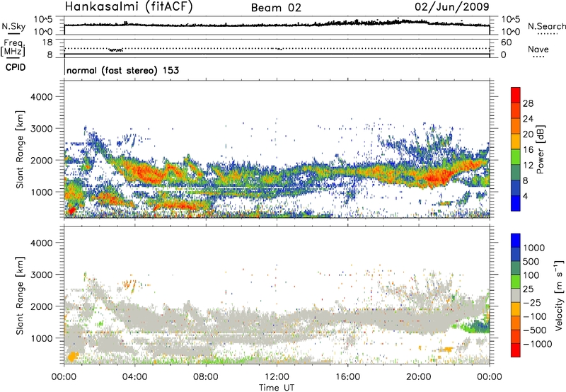Click the 12:00 time axis label
The height and width of the screenshot is (392, 566).
277,377
